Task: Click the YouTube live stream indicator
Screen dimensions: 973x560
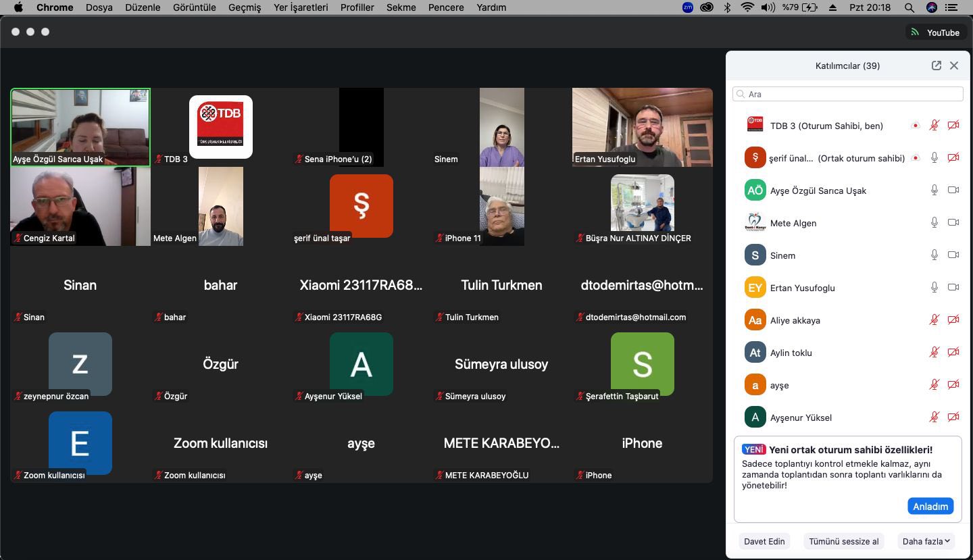Action: coord(936,32)
